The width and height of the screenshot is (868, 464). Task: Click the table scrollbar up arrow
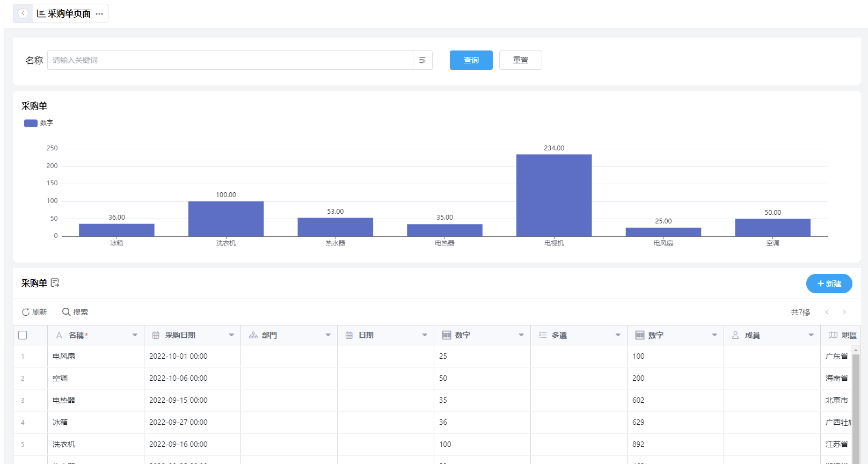pyautogui.click(x=856, y=350)
